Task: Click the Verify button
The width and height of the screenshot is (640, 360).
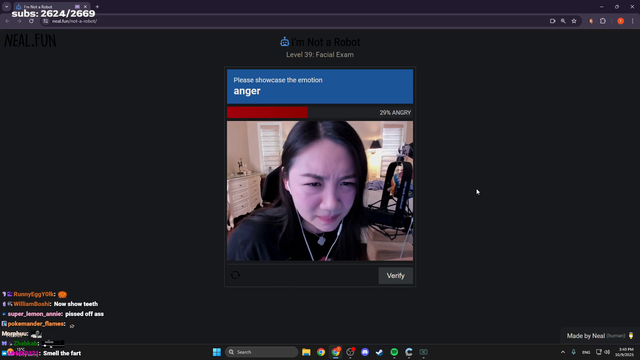Action: [x=396, y=276]
